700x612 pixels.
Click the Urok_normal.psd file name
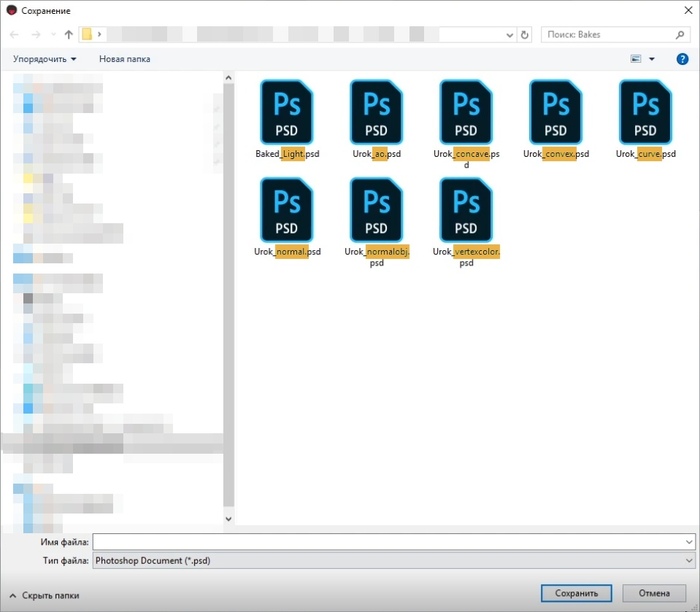coord(287,252)
